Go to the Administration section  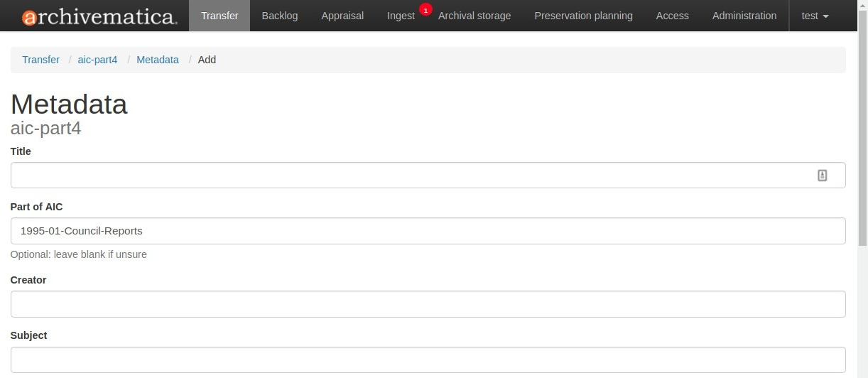(744, 16)
